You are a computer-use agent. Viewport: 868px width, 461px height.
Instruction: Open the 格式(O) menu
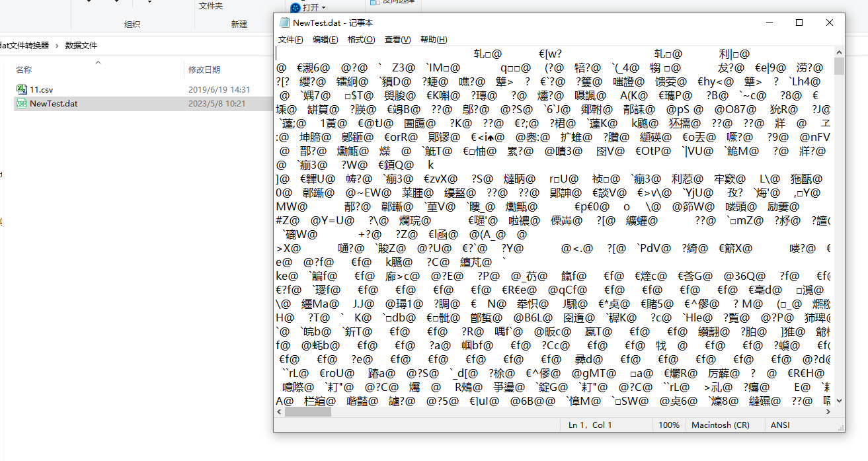tap(361, 39)
